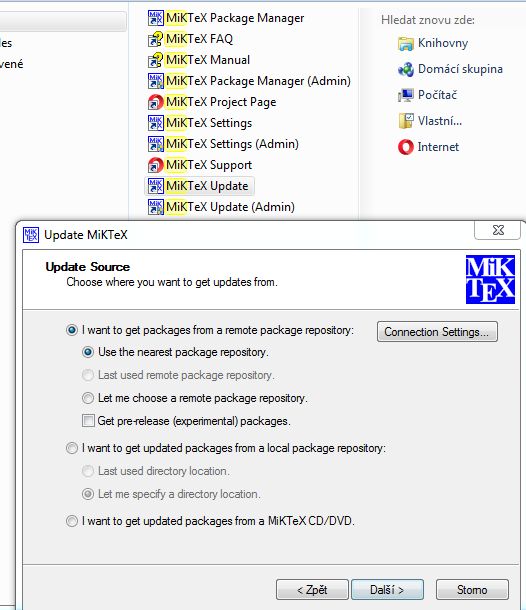Click the Hledat znovu zde label

click(x=428, y=20)
